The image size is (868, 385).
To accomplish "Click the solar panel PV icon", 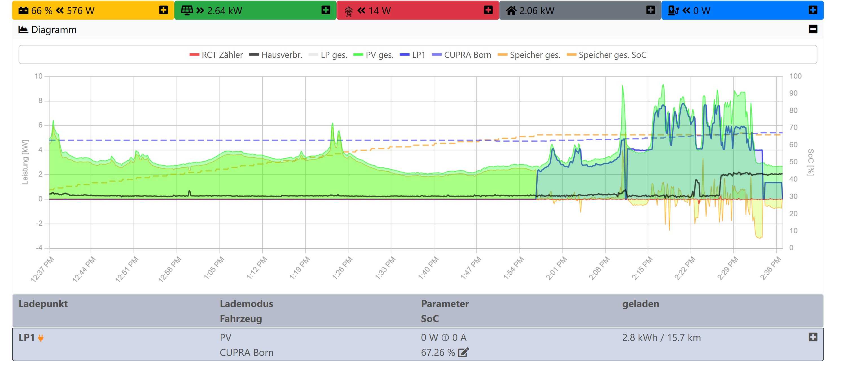I will coord(187,10).
